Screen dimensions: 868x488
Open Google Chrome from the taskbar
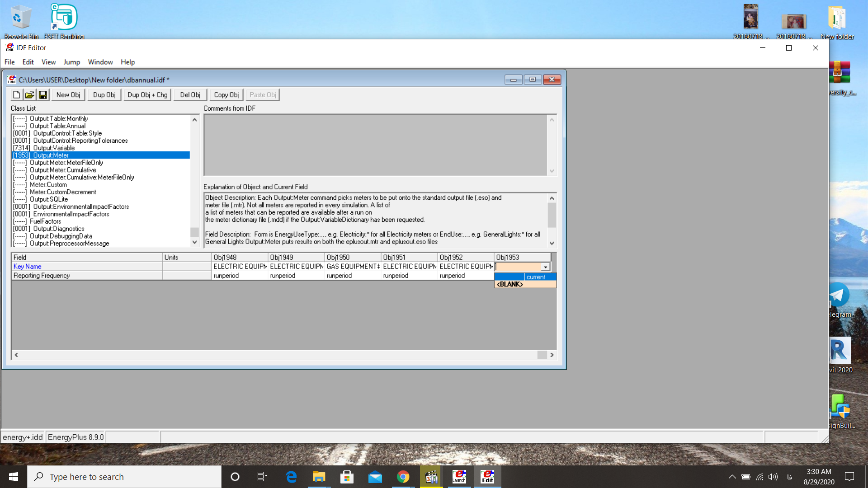pyautogui.click(x=403, y=477)
